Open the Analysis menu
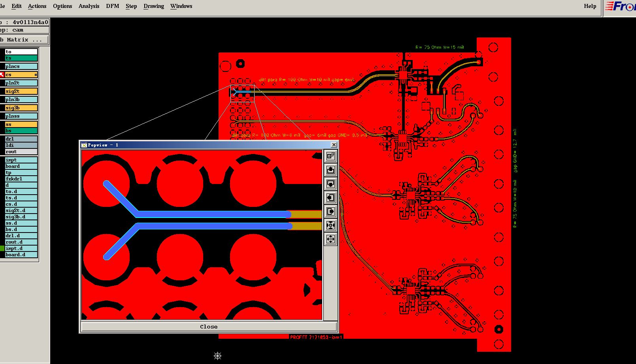 tap(89, 6)
